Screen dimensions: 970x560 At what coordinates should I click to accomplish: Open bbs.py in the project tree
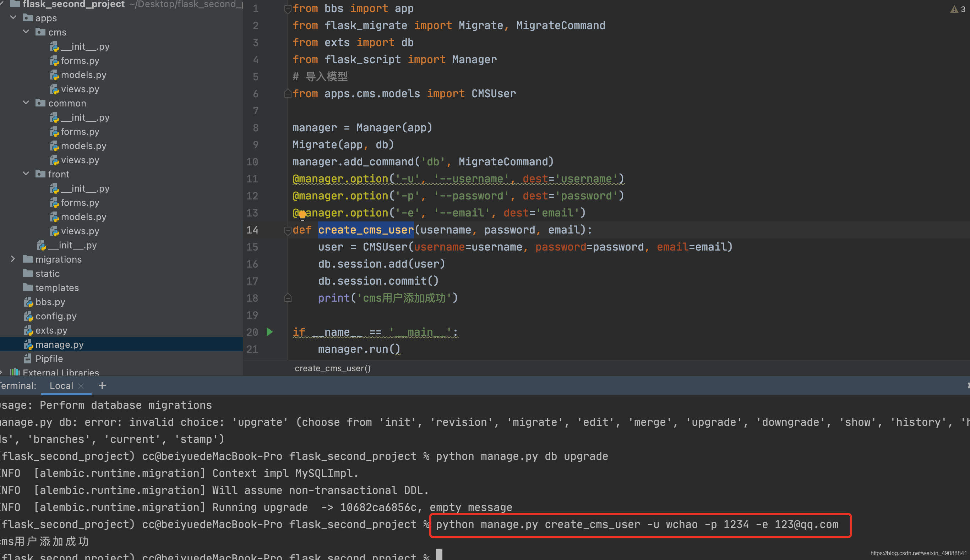pyautogui.click(x=45, y=302)
